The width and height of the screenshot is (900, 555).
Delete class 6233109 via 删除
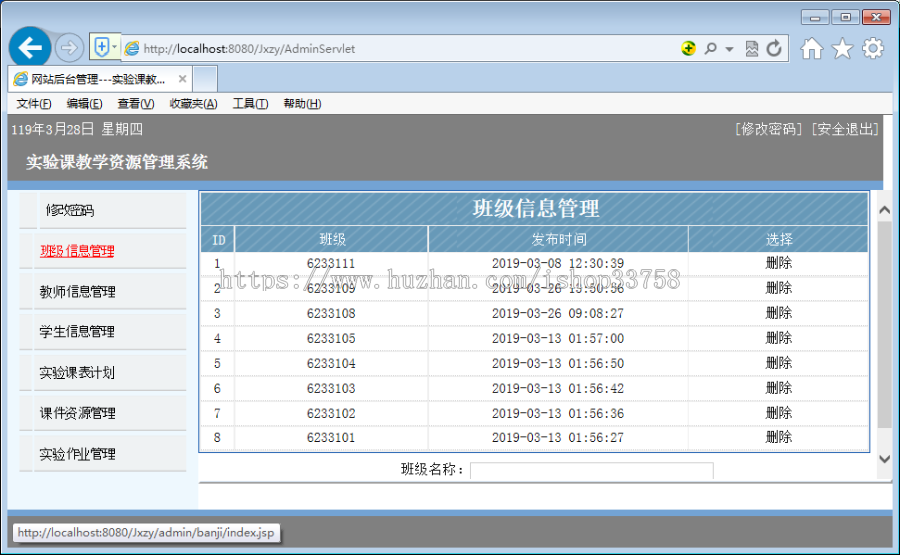click(779, 288)
